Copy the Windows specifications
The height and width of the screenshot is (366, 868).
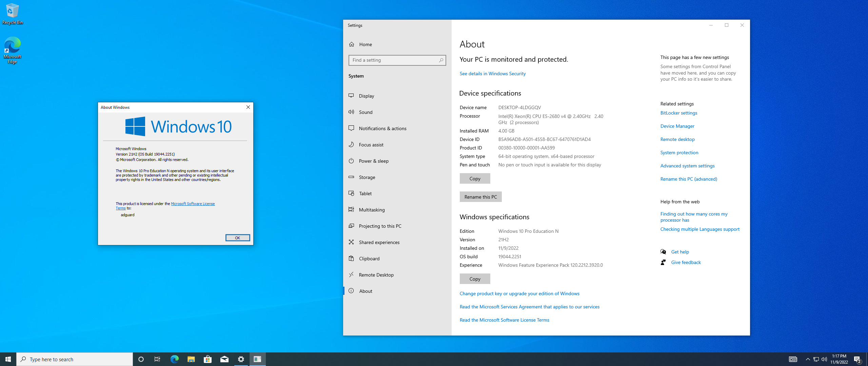(x=475, y=279)
